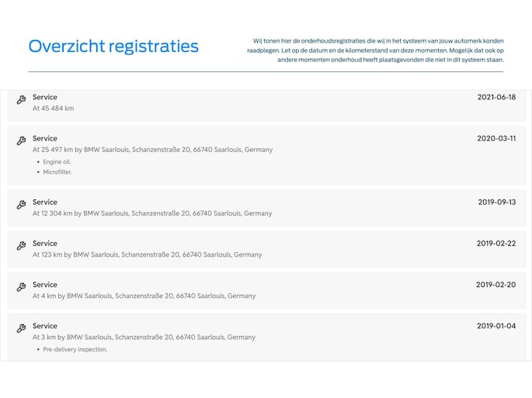Click the 'At 45 484 km' service text
Image resolution: width=532 pixels, height=398 pixels.
click(53, 109)
